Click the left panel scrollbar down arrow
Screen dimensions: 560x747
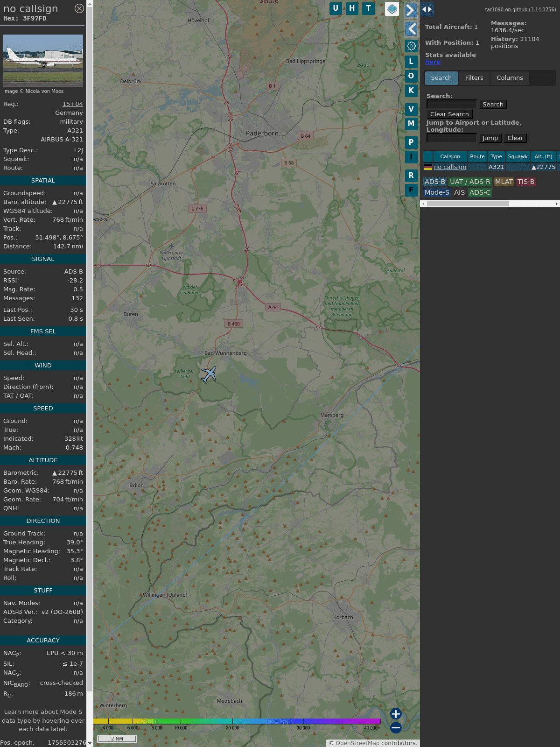tap(90, 743)
